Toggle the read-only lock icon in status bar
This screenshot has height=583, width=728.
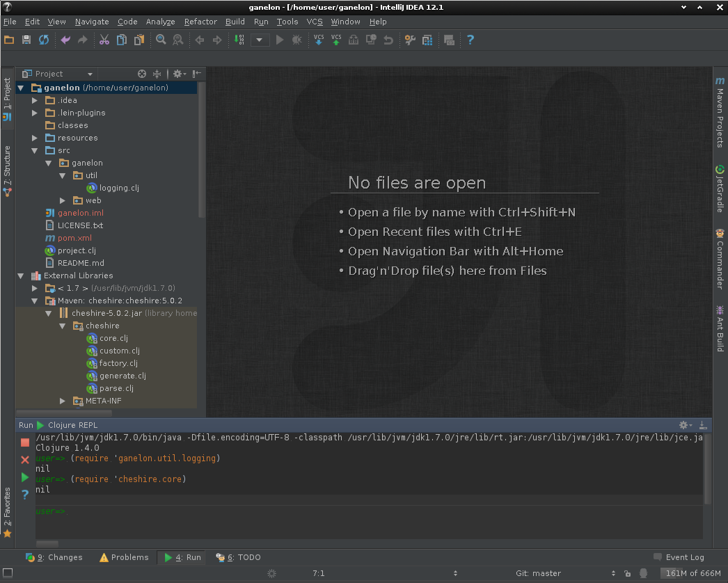(628, 574)
